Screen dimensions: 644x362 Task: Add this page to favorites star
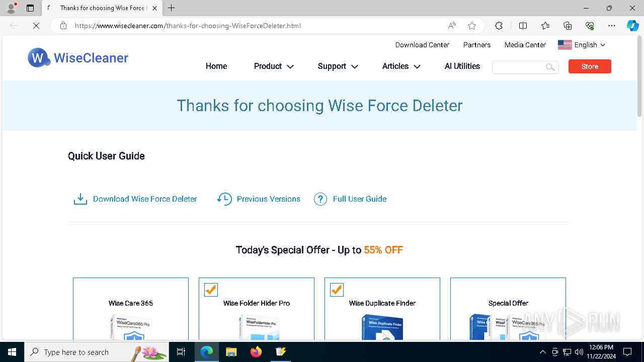472,26
